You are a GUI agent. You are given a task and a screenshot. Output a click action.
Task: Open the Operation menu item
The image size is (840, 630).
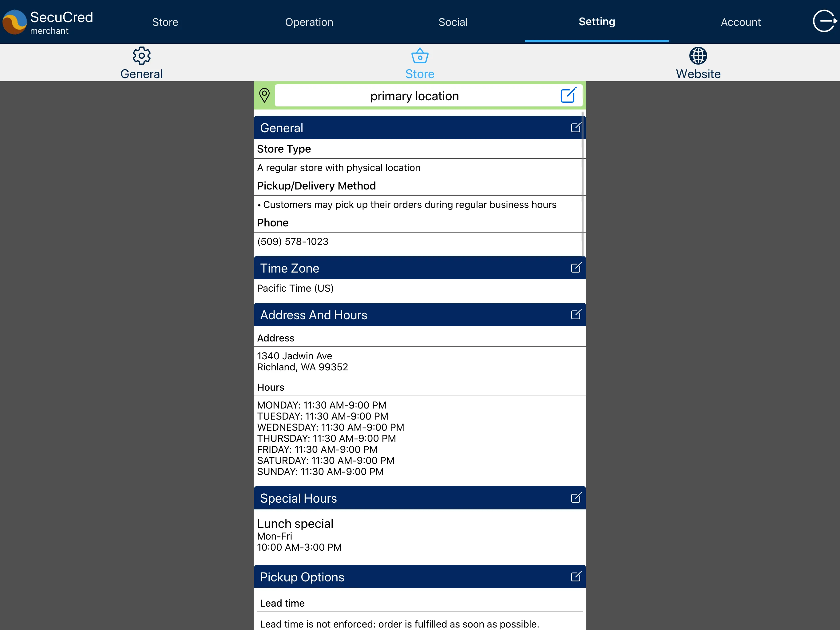pyautogui.click(x=309, y=22)
